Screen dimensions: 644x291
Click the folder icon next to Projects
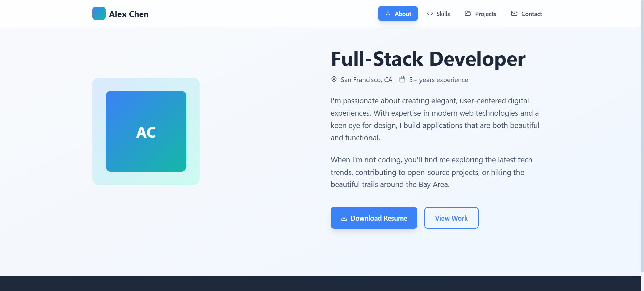pyautogui.click(x=468, y=14)
